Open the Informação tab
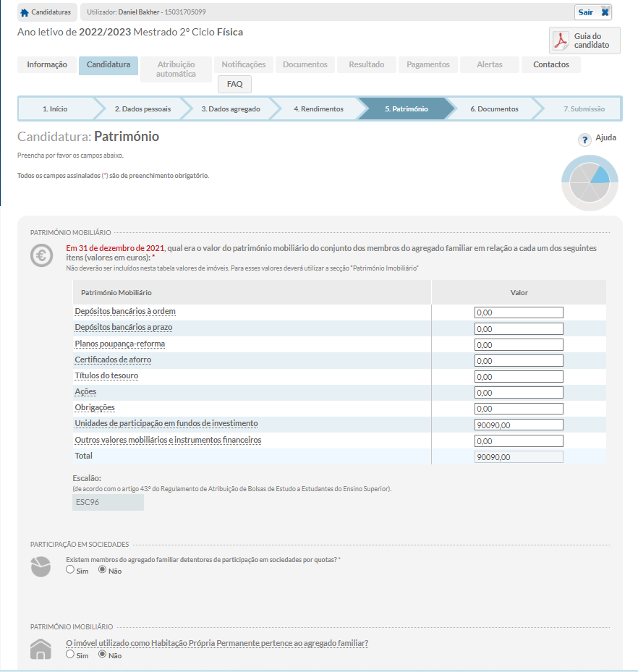Screen dimensions: 638x672 (47, 64)
